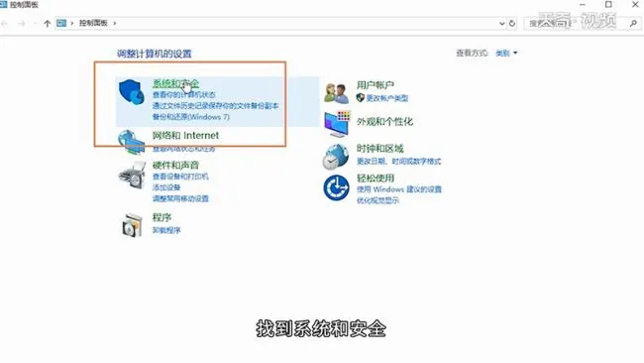Click the Control Panel icon in address bar
The image size is (644, 363).
coord(61,23)
